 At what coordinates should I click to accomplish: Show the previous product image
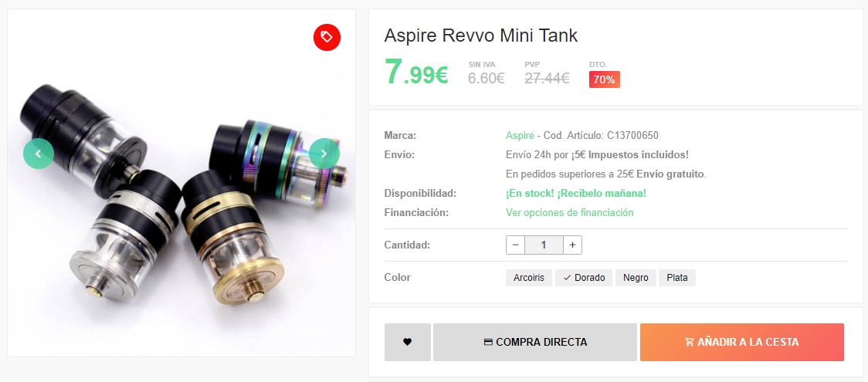38,154
